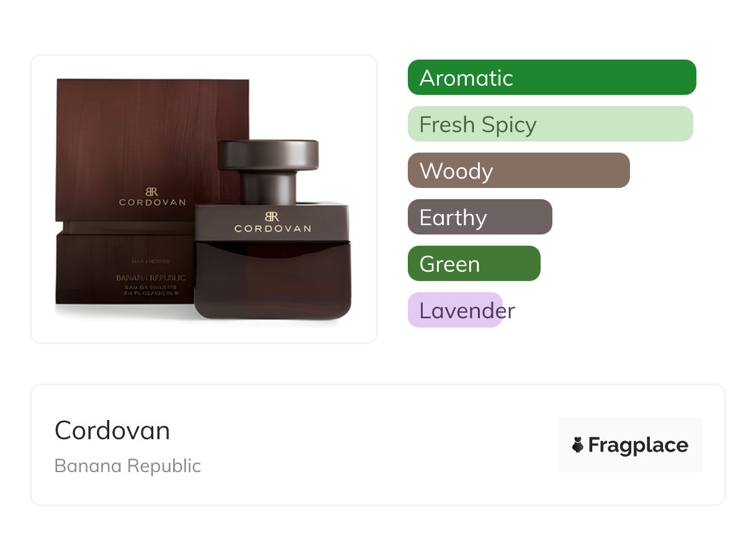Click the Banana Republic brand name
This screenshot has height=536, width=756.
[x=128, y=466]
